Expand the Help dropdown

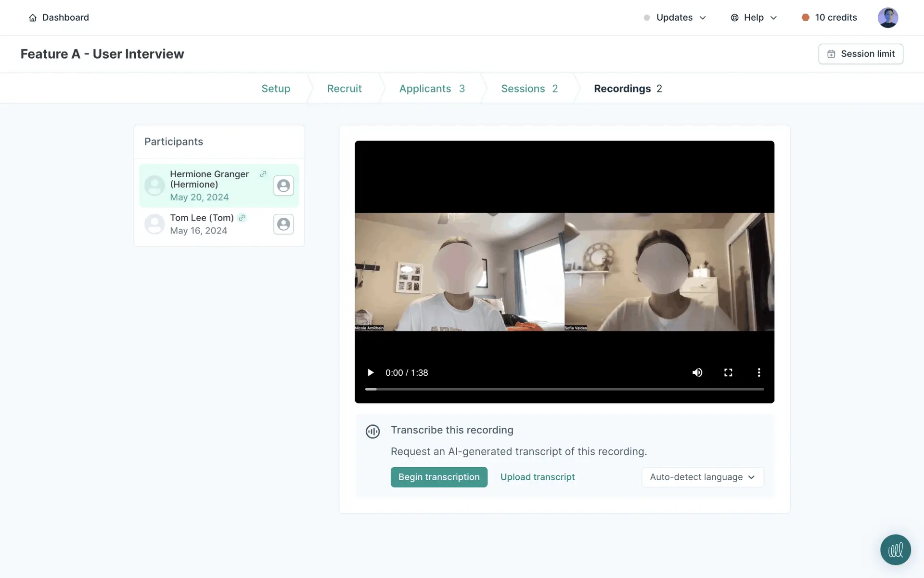(x=754, y=18)
